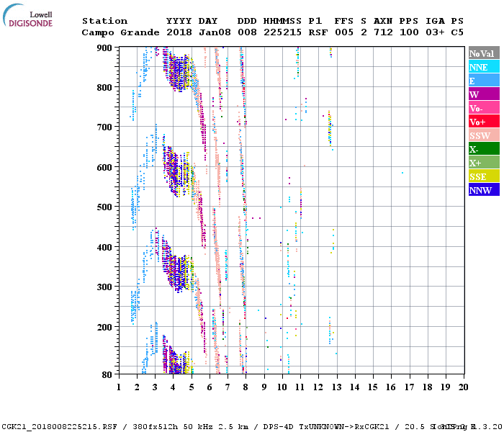Select the E legend swatch

[x=484, y=81]
